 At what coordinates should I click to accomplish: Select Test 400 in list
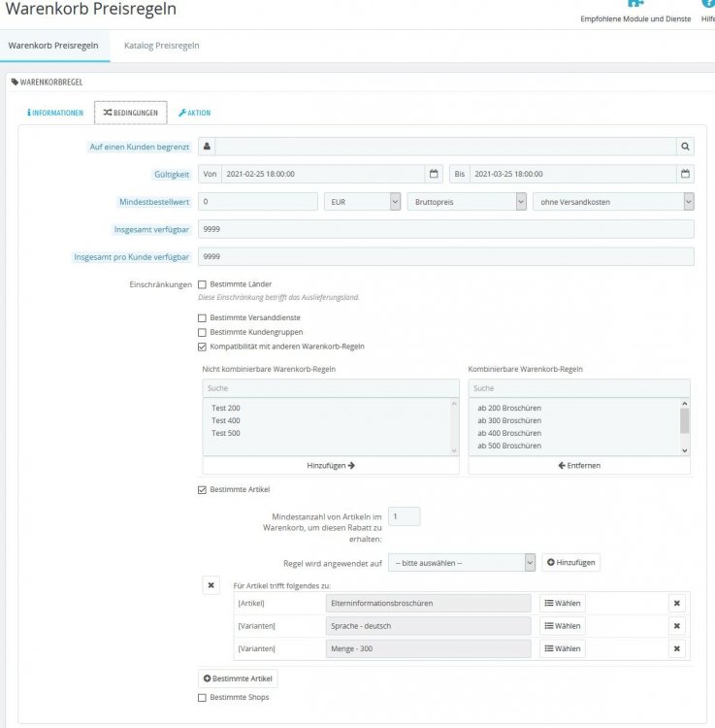point(226,420)
